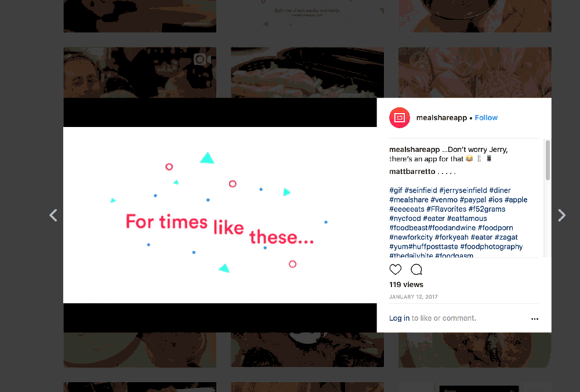Open comments via speech bubble icon
Image resolution: width=580 pixels, height=392 pixels.
pyautogui.click(x=416, y=270)
